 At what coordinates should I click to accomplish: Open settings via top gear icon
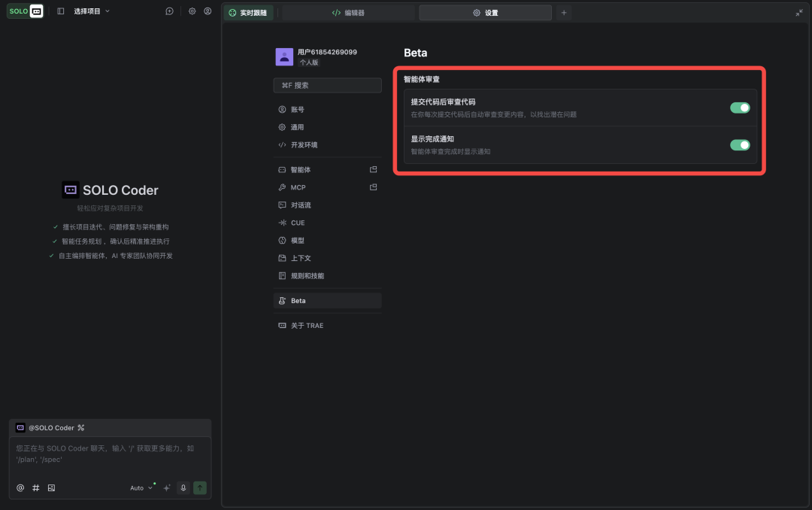(x=192, y=11)
